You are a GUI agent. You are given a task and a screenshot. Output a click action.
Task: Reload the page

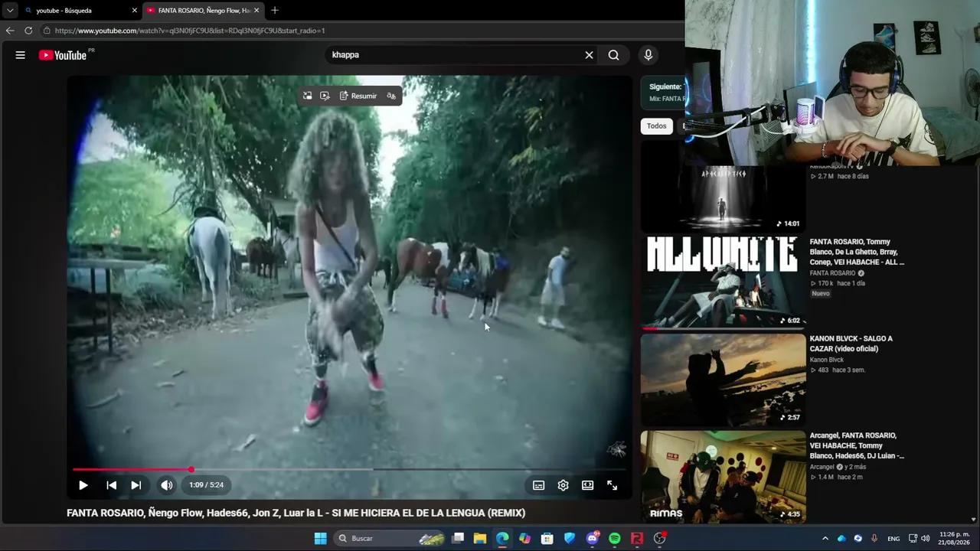pos(28,31)
